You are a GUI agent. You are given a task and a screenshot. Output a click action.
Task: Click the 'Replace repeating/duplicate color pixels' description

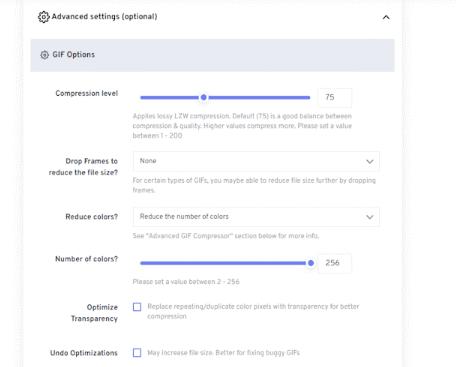click(x=253, y=311)
